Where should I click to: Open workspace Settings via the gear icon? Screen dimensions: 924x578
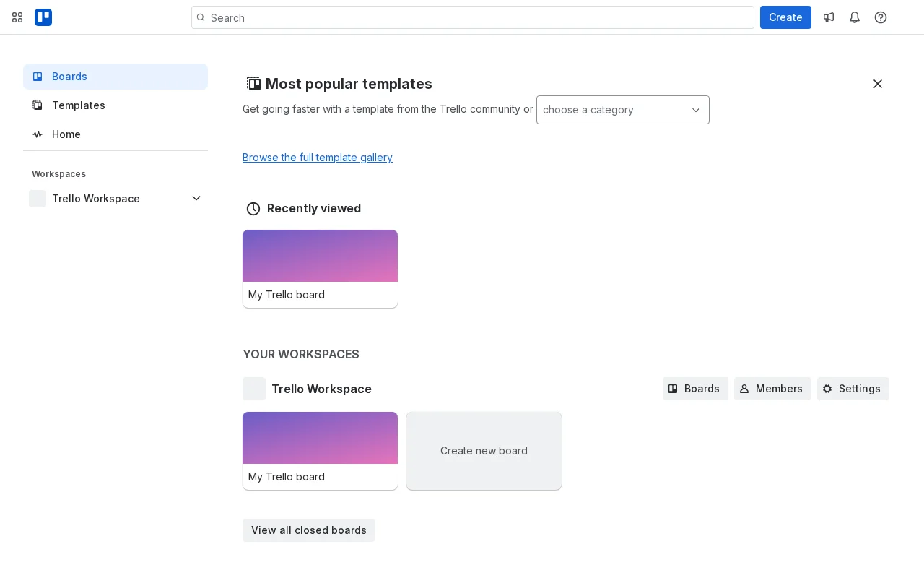[827, 389]
